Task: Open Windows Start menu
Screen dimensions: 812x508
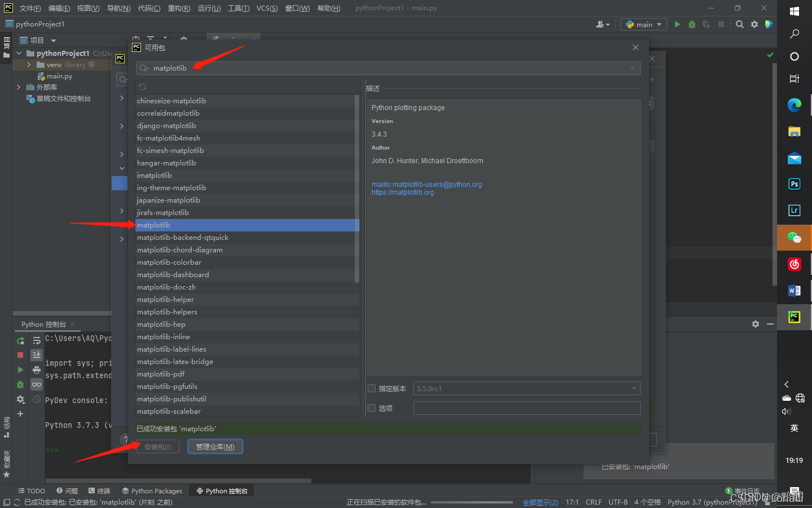Action: (795, 11)
